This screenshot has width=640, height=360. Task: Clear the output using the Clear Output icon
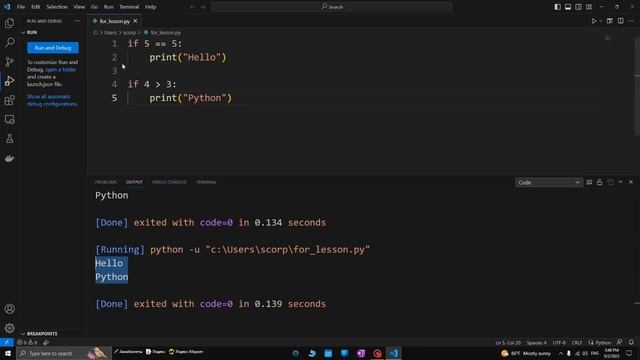click(x=589, y=182)
